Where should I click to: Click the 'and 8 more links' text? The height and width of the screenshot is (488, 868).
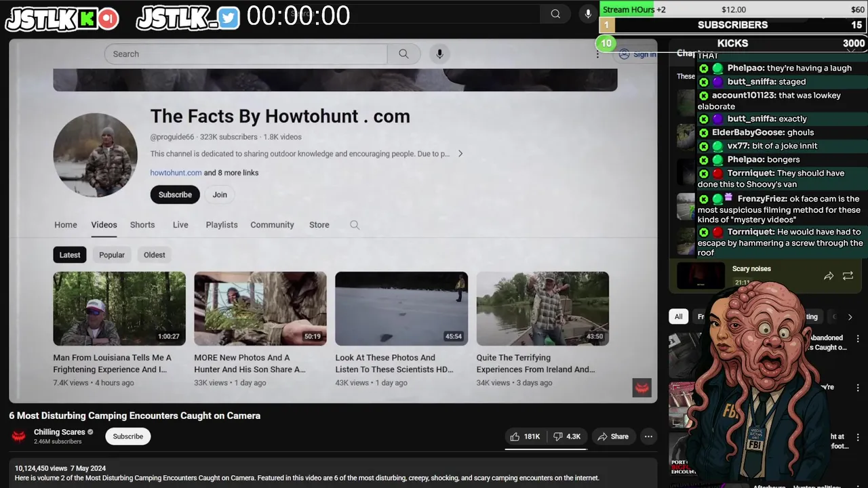click(x=231, y=173)
